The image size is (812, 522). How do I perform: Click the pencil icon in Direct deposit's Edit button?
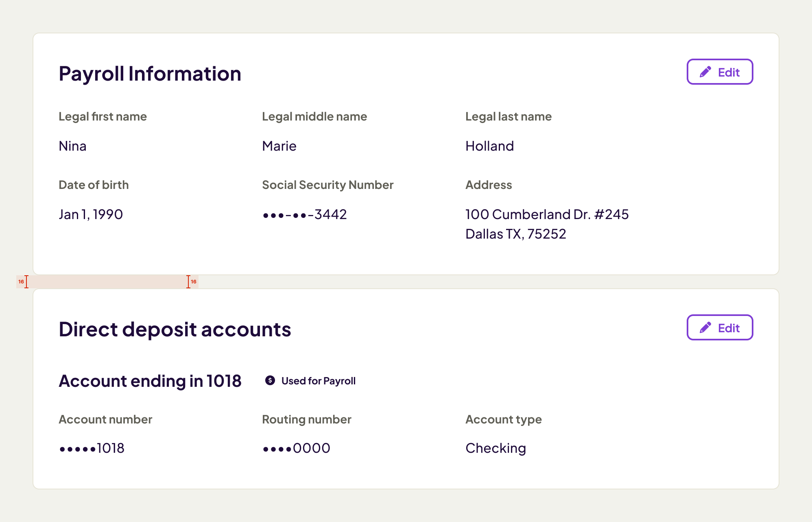point(705,328)
